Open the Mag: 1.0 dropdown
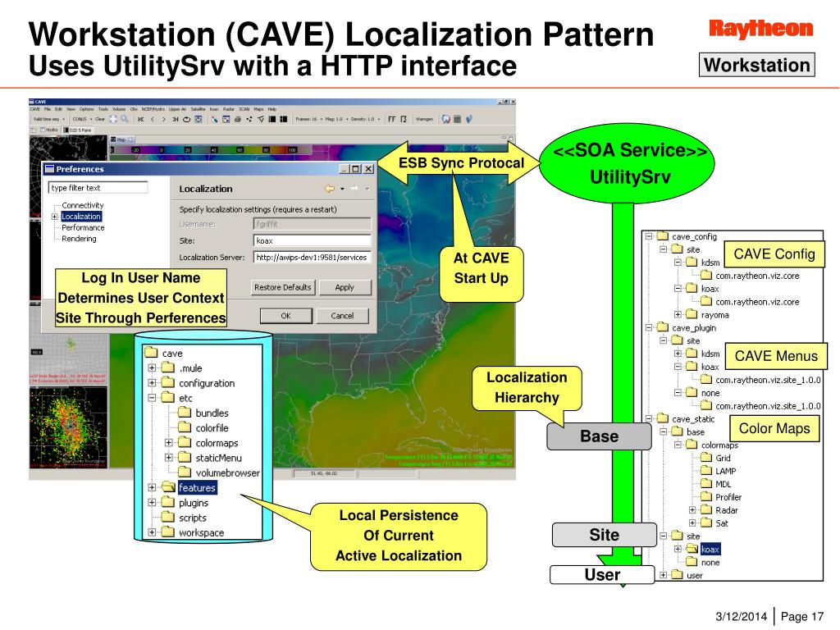This screenshot has width=840, height=630. (336, 119)
